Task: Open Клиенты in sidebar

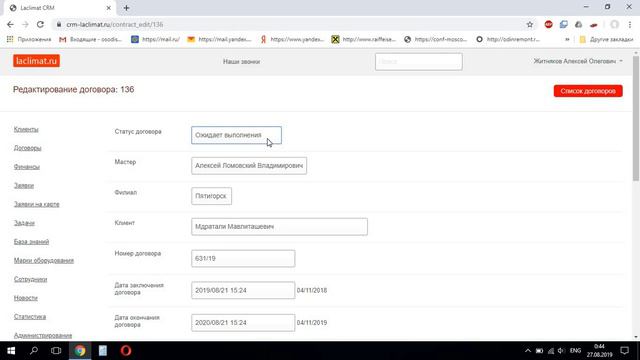Action: [26, 129]
